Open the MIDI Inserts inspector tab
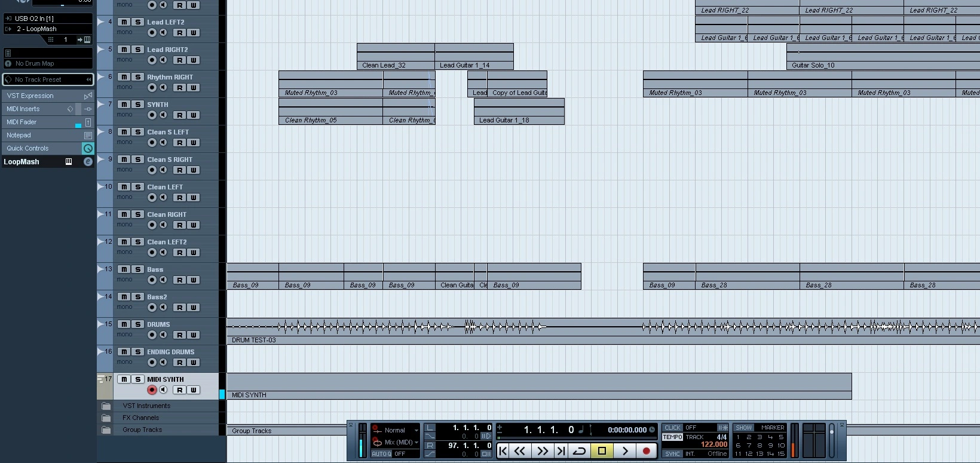Image resolution: width=980 pixels, height=463 pixels. (48, 109)
